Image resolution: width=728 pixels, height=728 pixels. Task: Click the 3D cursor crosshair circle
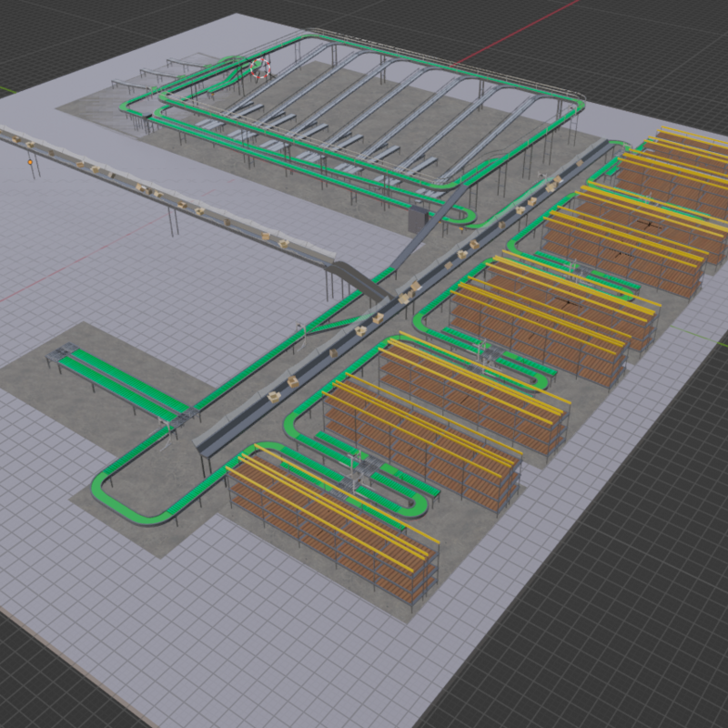pos(261,67)
